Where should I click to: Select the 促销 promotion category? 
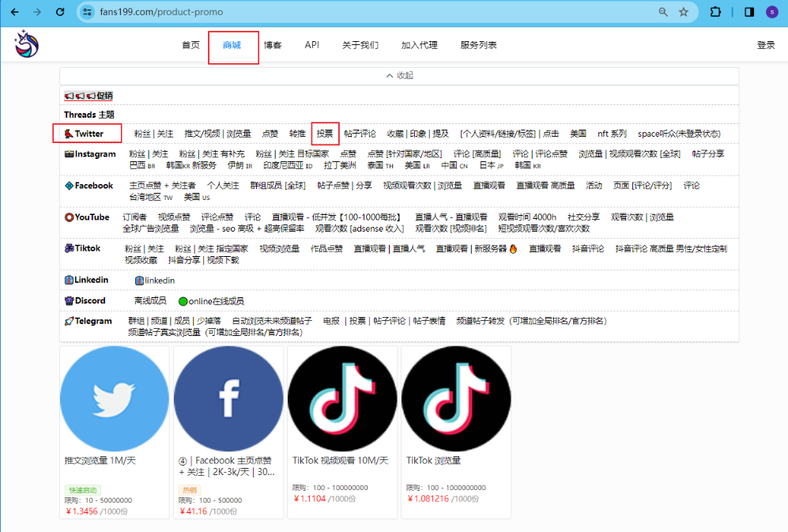pyautogui.click(x=89, y=96)
